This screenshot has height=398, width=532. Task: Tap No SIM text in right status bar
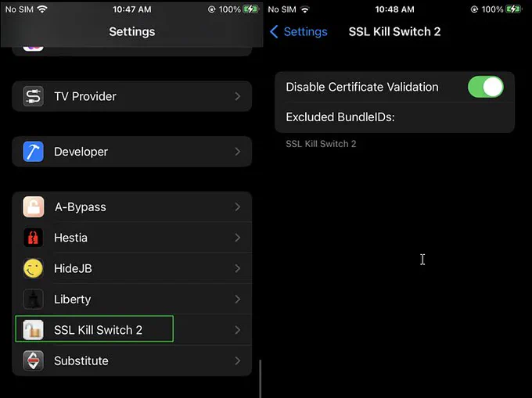click(282, 9)
